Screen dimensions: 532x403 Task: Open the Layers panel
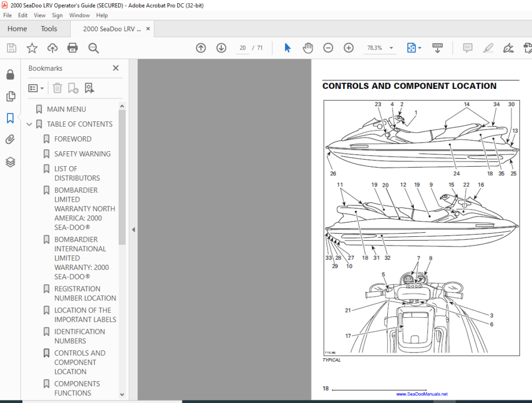[10, 162]
